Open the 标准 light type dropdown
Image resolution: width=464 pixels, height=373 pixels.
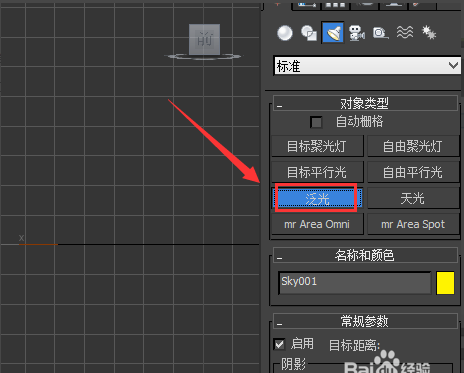click(367, 66)
